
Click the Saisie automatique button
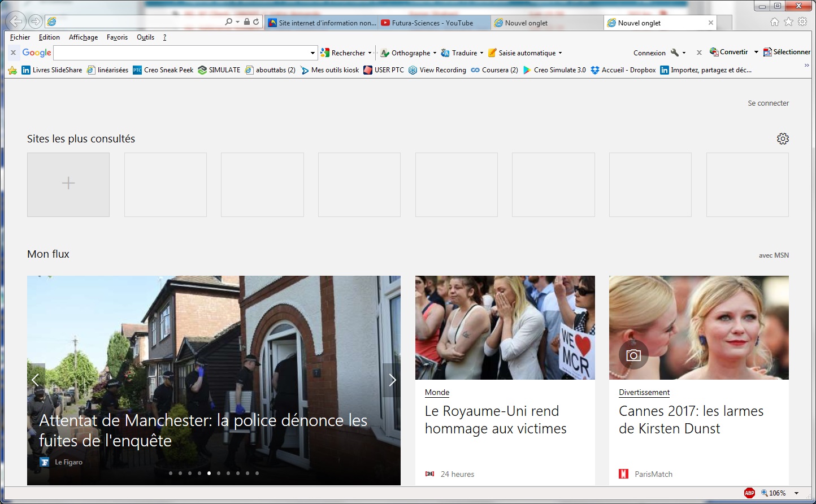(x=522, y=53)
